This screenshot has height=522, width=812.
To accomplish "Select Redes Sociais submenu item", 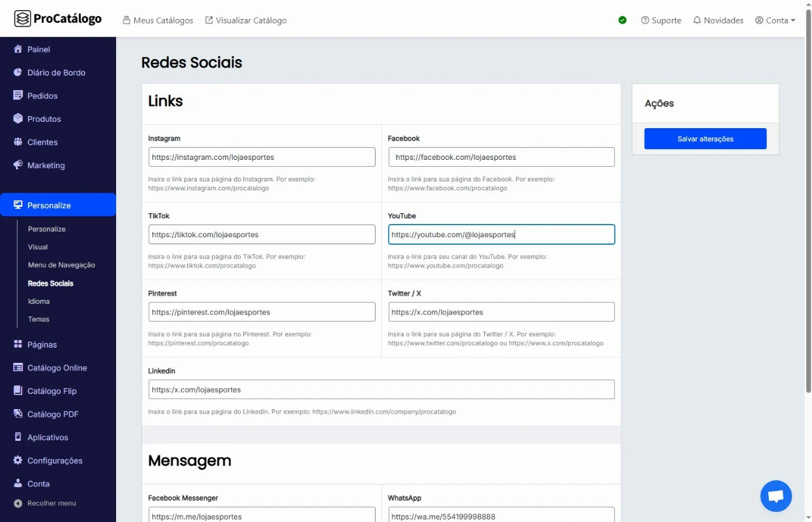I will tap(51, 283).
